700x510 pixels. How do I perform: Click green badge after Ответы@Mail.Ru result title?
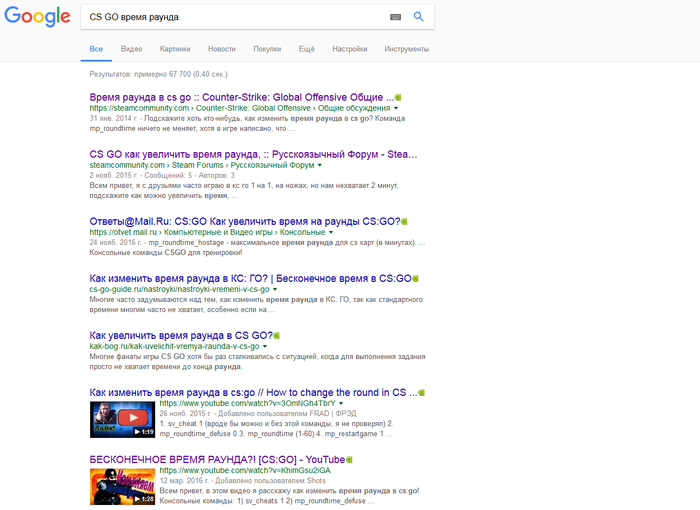click(x=404, y=222)
